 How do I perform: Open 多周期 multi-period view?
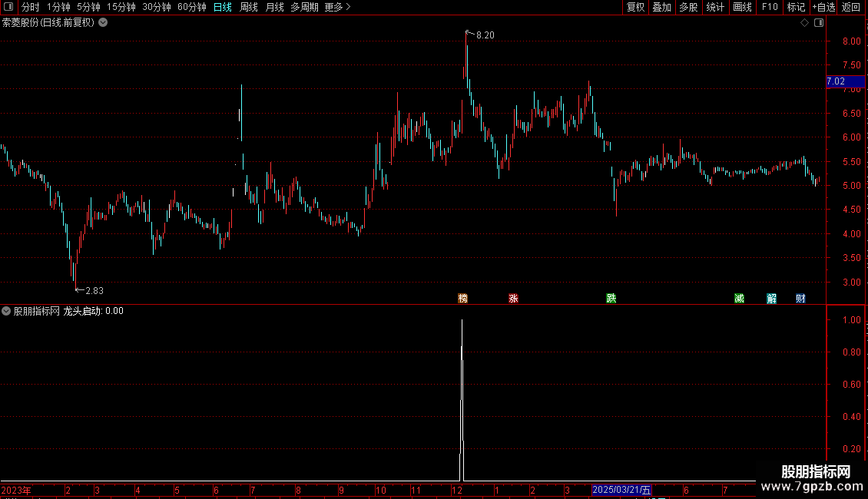coord(304,7)
